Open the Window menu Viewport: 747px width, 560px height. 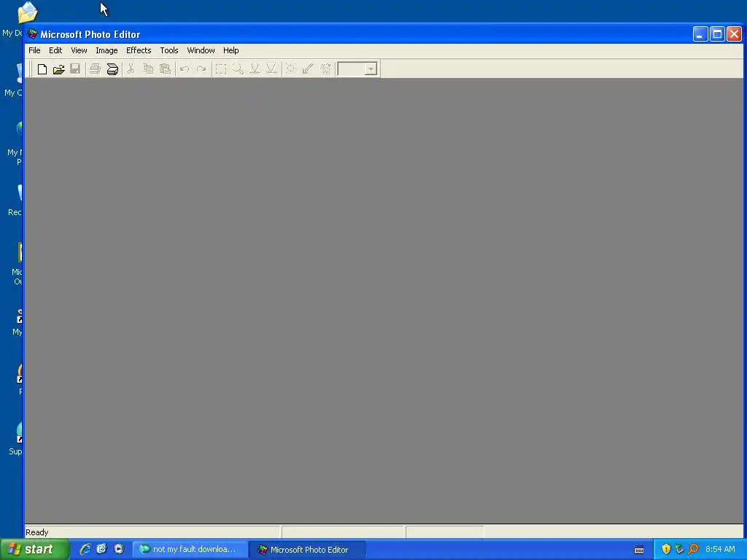pyautogui.click(x=201, y=50)
